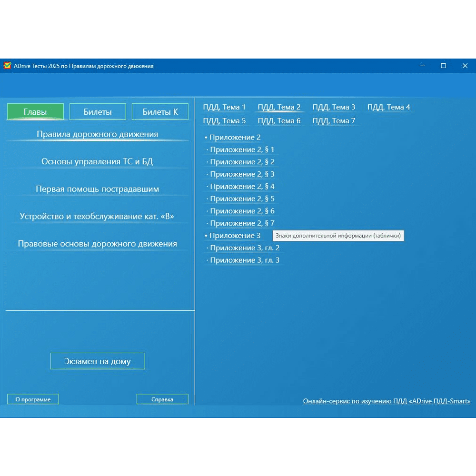Select ПДД, Тема 1 topic

pos(224,107)
